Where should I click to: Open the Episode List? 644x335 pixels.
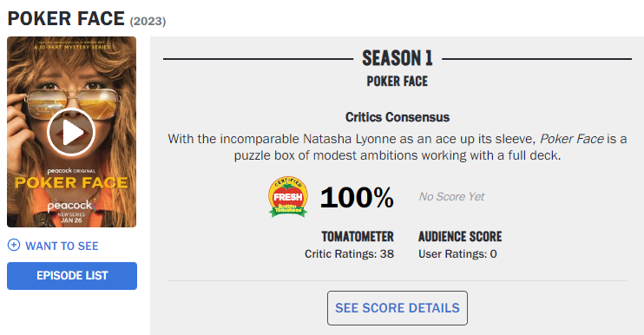point(72,275)
